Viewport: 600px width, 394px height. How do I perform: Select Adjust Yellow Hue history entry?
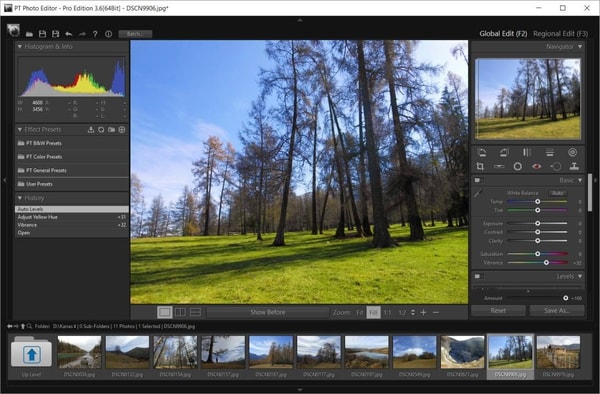[x=72, y=217]
